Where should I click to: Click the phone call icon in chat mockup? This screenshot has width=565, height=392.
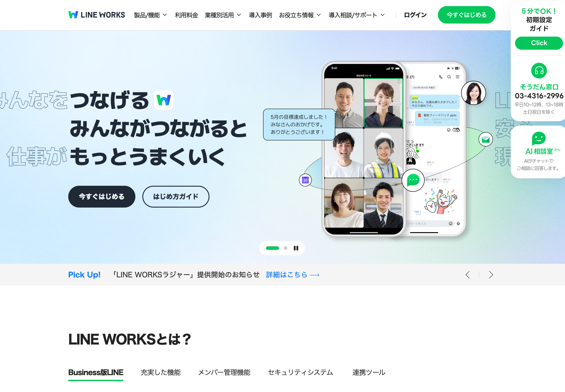tap(441, 77)
